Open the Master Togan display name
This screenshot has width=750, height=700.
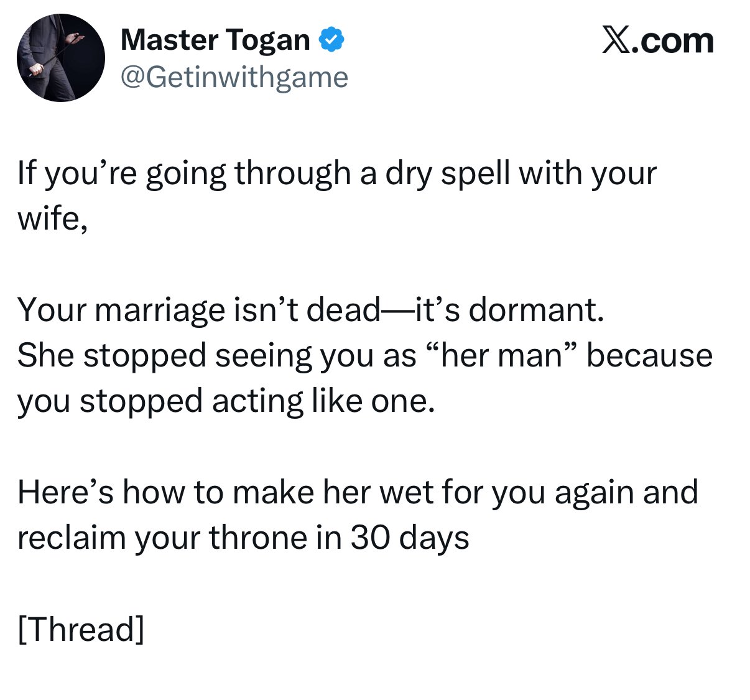click(x=215, y=40)
